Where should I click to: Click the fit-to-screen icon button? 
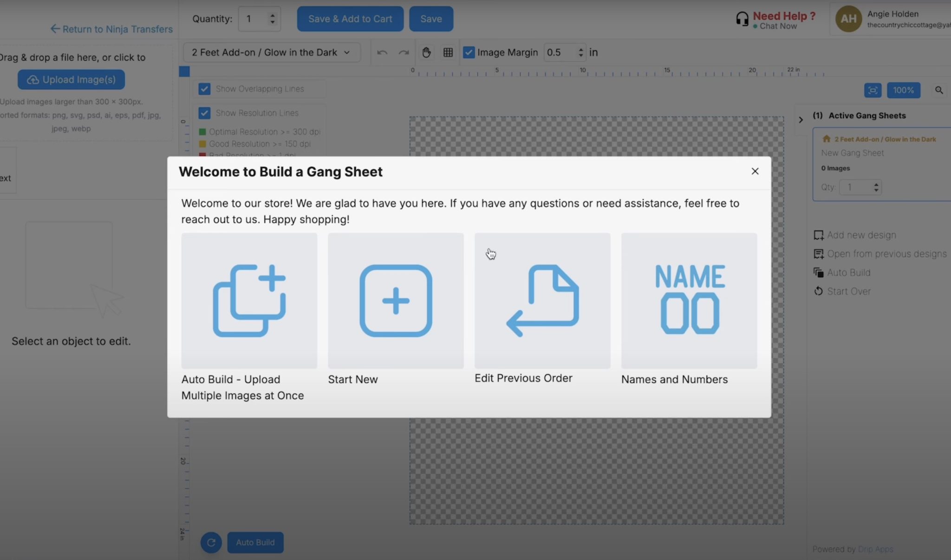point(873,90)
